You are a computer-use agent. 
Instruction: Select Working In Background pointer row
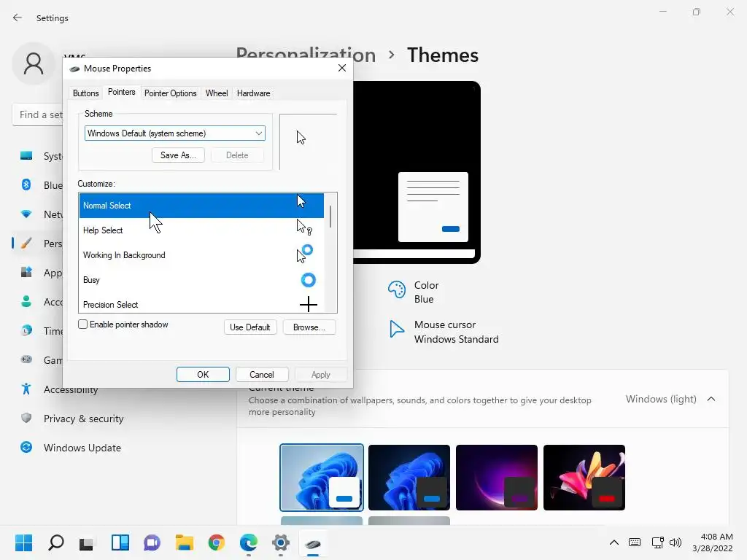click(201, 255)
